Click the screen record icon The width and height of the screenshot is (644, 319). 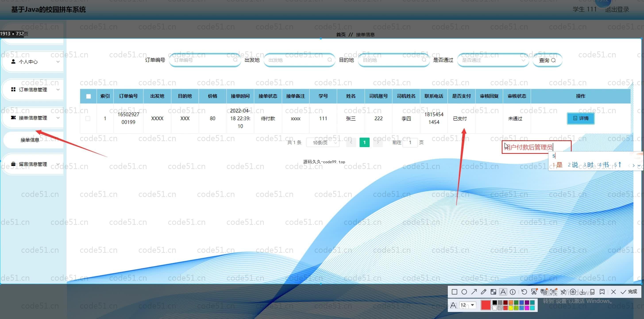coord(573,292)
